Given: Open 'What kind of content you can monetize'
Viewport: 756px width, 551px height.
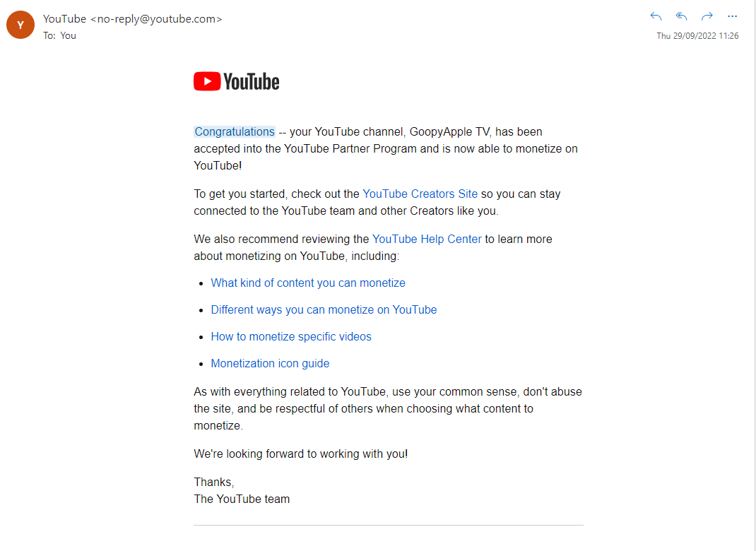Looking at the screenshot, I should tap(308, 283).
